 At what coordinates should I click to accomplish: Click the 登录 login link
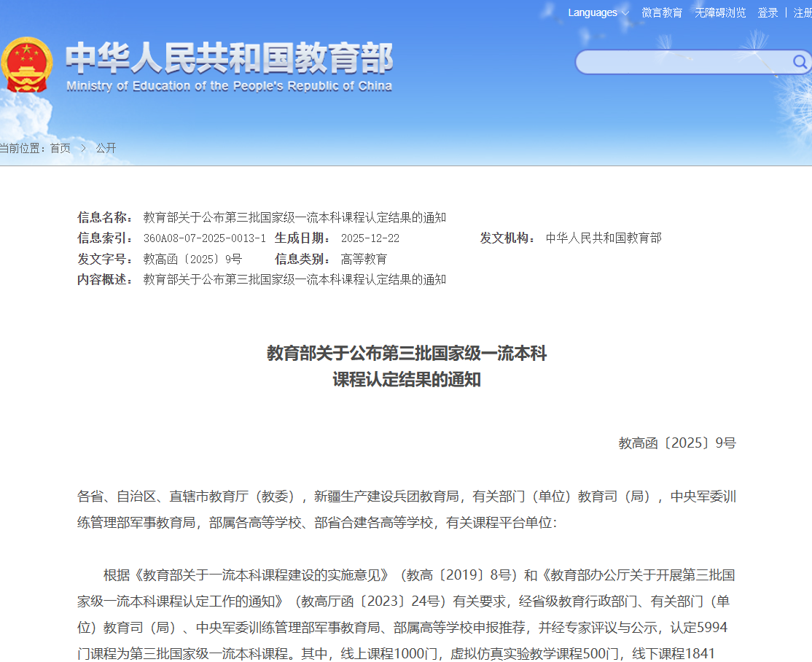[768, 13]
